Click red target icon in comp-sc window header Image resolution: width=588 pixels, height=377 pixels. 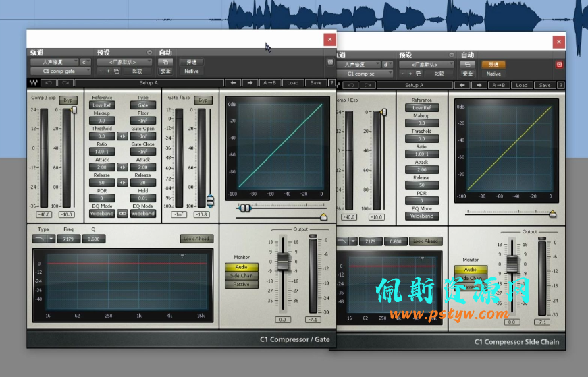click(x=559, y=65)
